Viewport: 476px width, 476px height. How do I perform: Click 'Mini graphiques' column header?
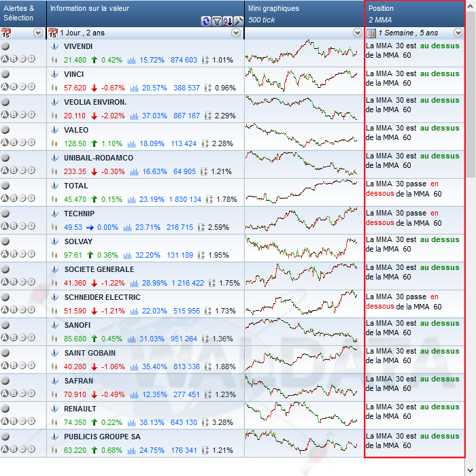click(x=304, y=14)
